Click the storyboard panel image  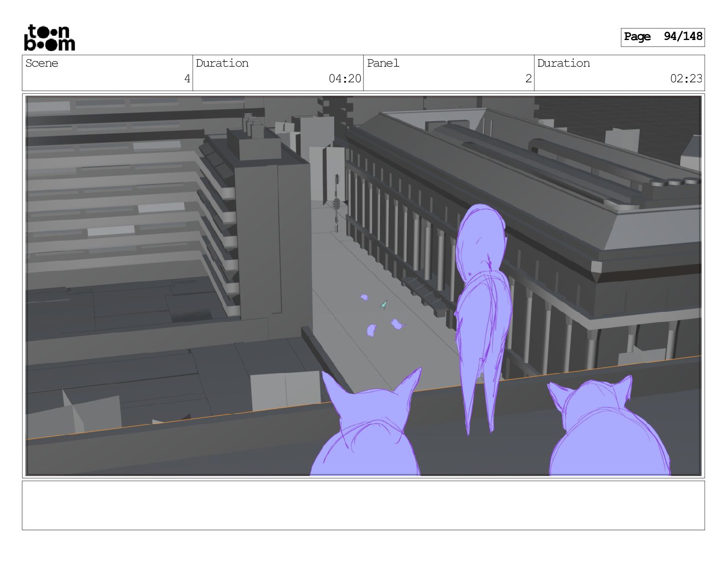point(364,286)
